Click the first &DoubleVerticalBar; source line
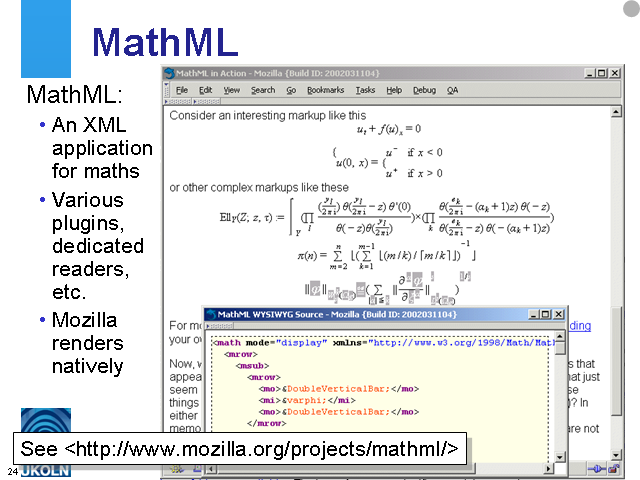This screenshot has width=640, height=480. click(339, 389)
